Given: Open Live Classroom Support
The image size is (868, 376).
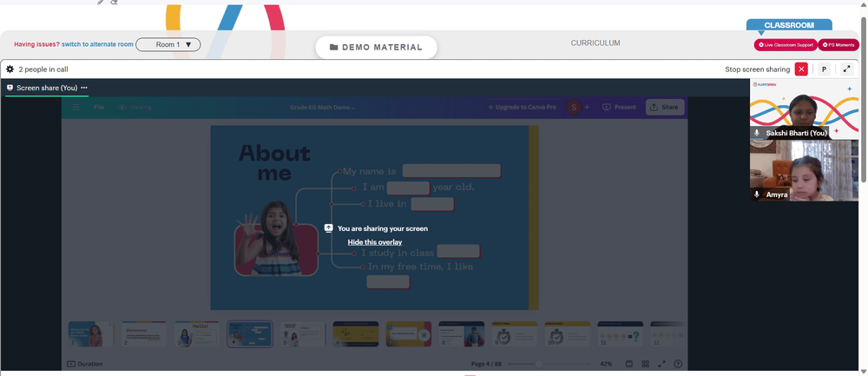Looking at the screenshot, I should click(x=786, y=45).
